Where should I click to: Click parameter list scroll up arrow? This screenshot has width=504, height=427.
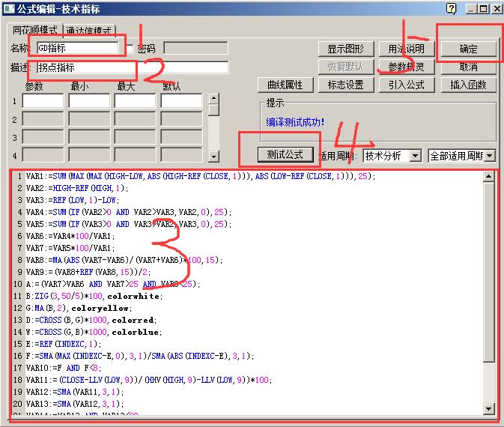[213, 98]
